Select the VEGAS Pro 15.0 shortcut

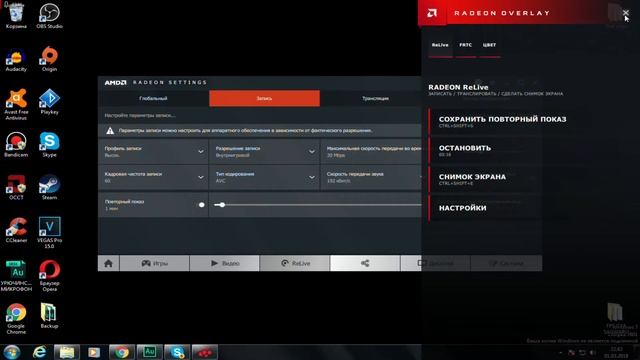point(49,233)
